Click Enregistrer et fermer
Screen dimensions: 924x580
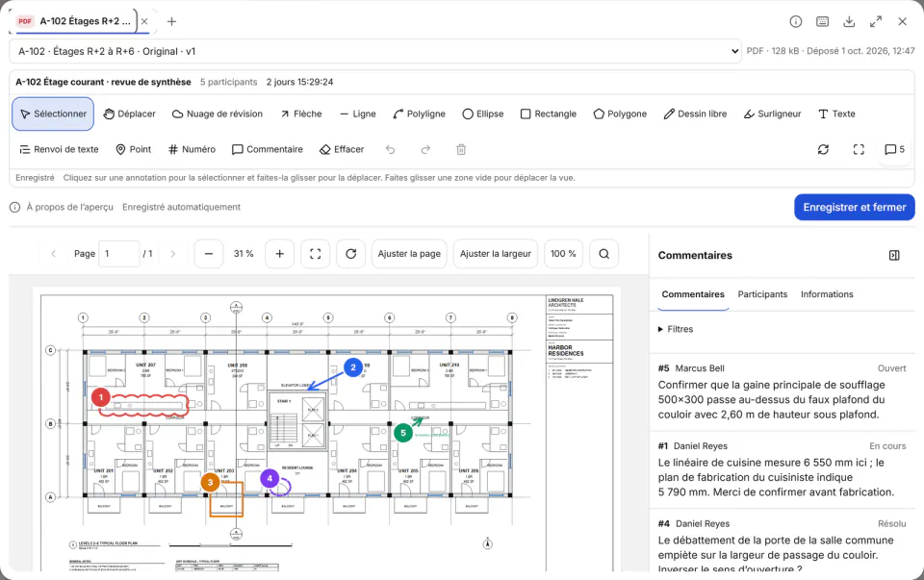coord(855,207)
